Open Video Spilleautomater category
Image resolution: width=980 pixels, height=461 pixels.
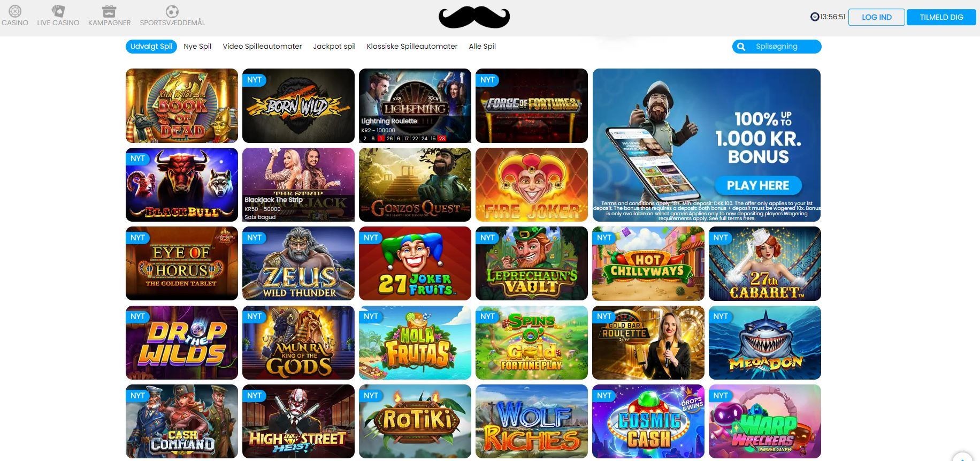[262, 47]
